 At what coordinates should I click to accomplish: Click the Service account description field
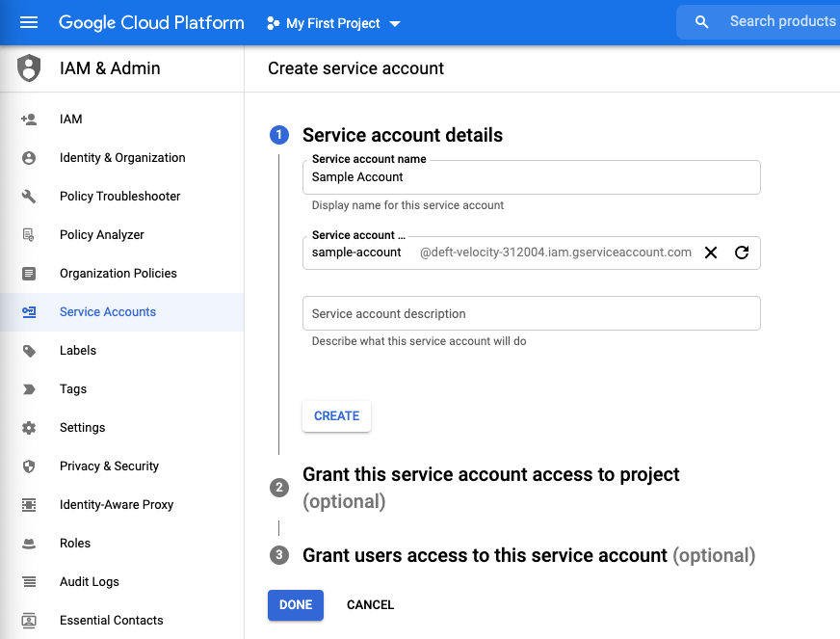coord(531,314)
